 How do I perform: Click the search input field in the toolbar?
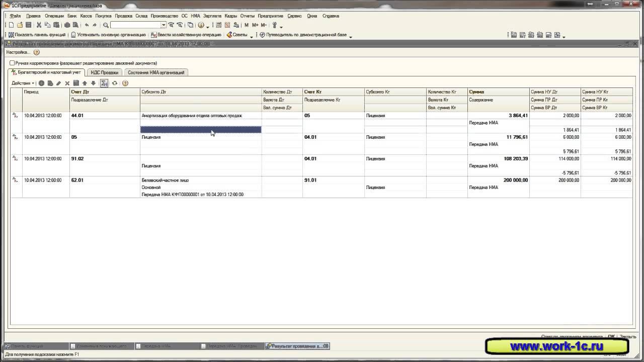coord(136,25)
